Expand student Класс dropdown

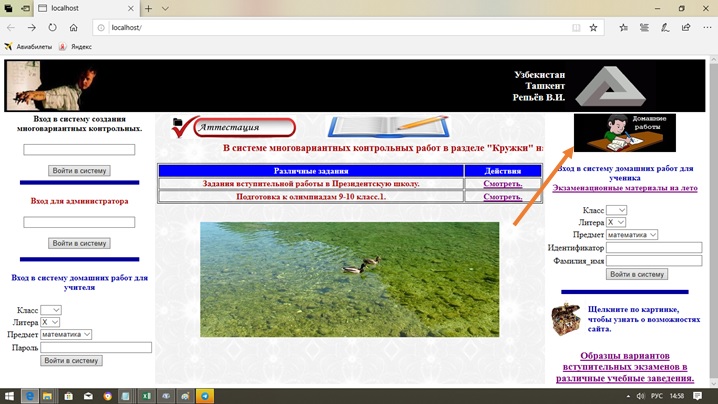[x=616, y=210]
